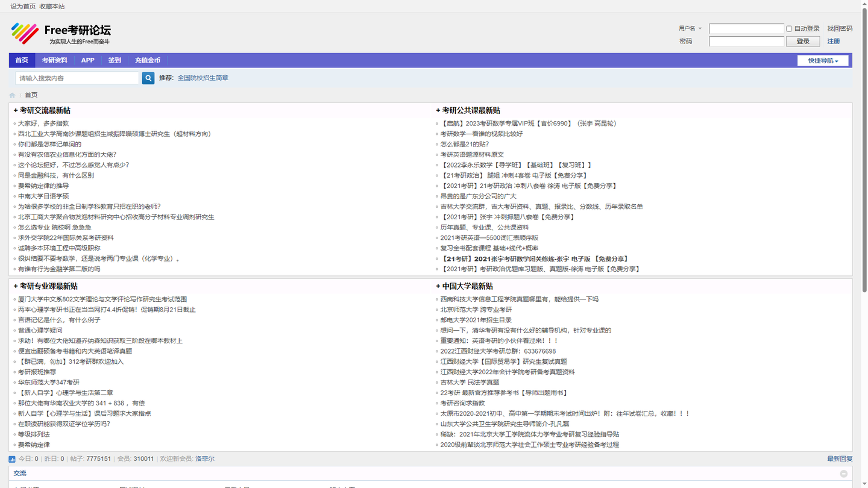Open new member 洛菲尔 profile link
The image size is (868, 488).
point(205,459)
